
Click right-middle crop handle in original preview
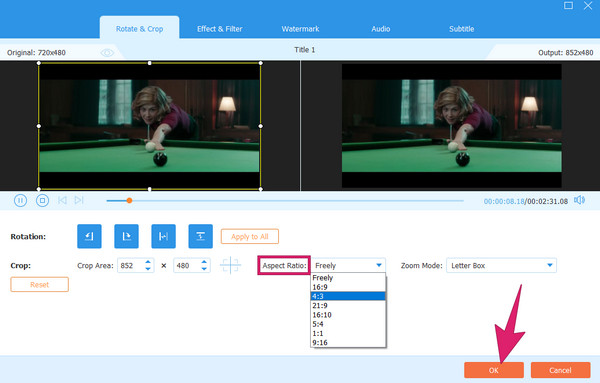(261, 126)
